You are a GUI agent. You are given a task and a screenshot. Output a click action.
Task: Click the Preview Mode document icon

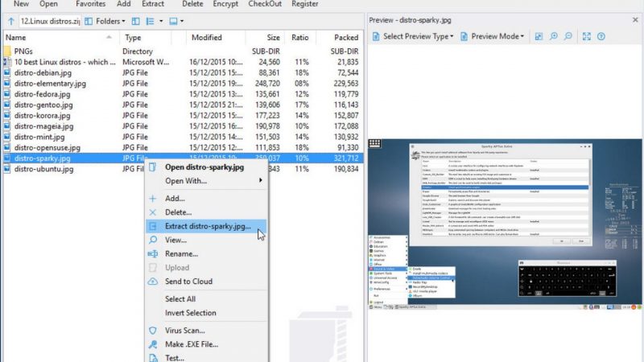(464, 36)
